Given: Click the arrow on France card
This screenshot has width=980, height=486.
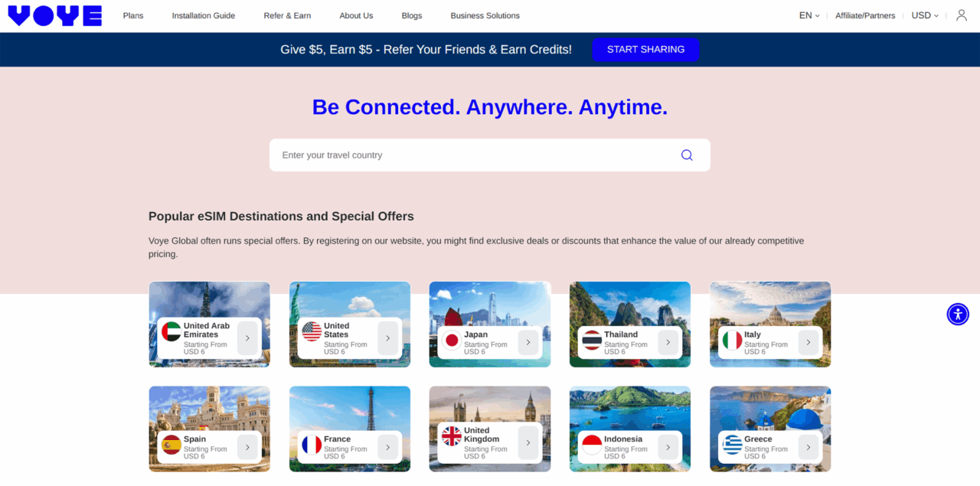Looking at the screenshot, I should 387,447.
